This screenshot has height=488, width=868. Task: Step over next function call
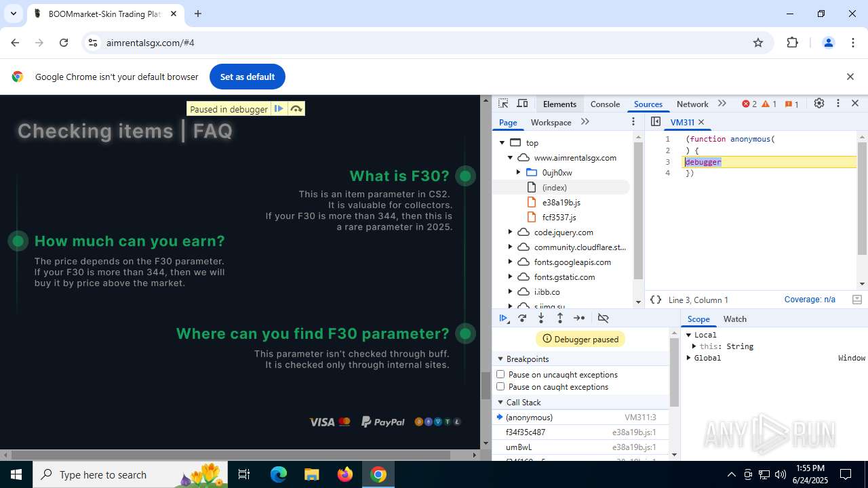pos(522,318)
